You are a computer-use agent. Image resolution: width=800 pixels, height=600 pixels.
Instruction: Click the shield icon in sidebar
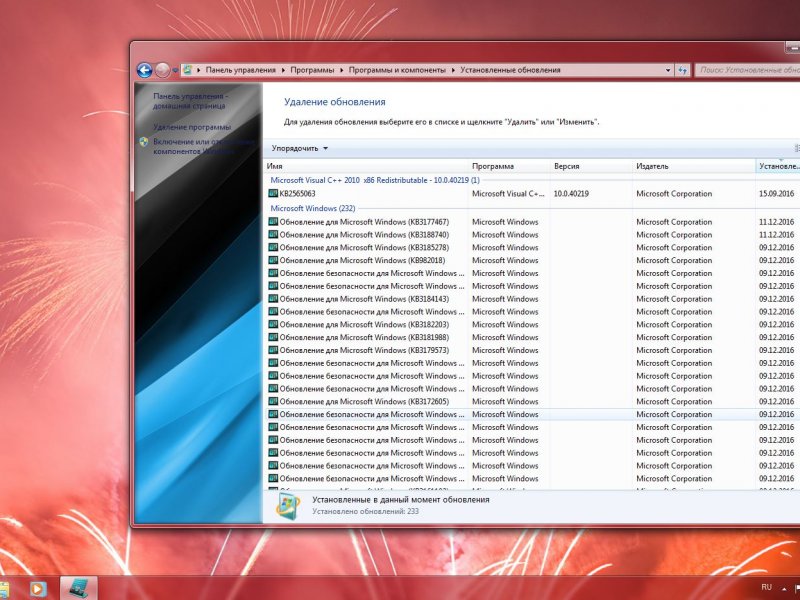(x=144, y=142)
